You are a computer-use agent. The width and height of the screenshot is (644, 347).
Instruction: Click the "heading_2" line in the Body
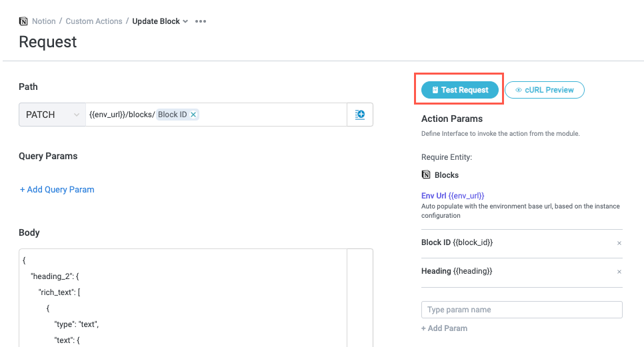tap(55, 276)
